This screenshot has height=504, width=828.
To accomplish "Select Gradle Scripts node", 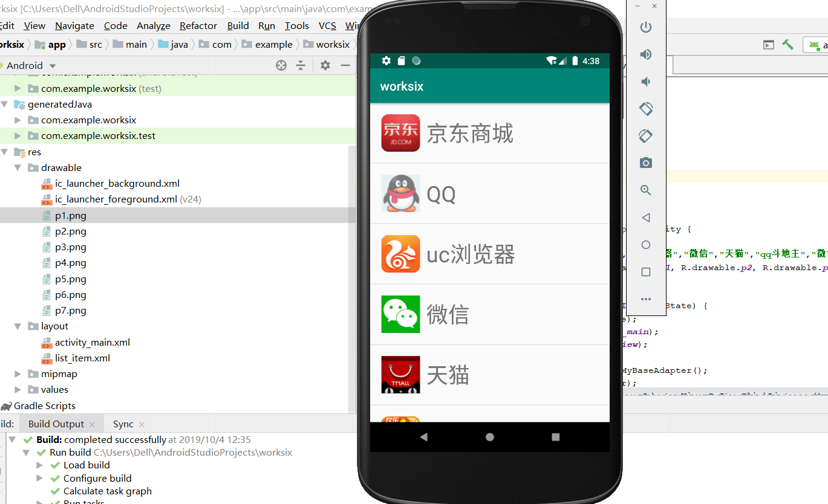I will click(45, 405).
